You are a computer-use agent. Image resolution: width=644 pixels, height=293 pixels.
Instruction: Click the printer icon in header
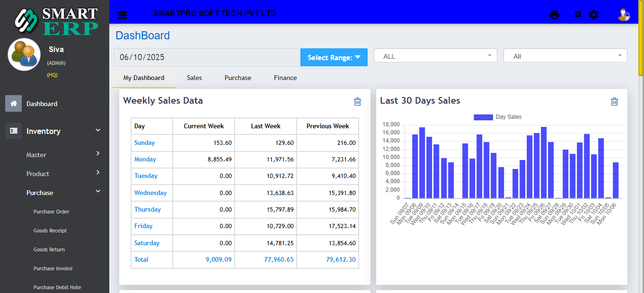point(554,15)
